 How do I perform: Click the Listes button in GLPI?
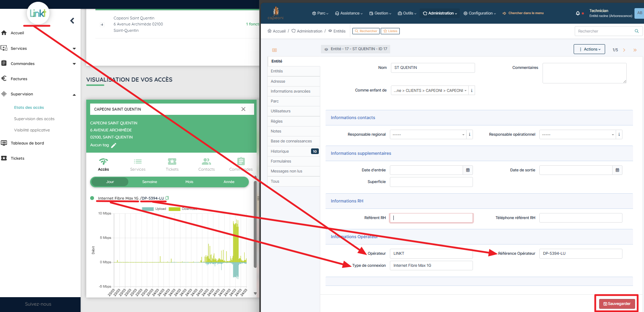point(390,31)
